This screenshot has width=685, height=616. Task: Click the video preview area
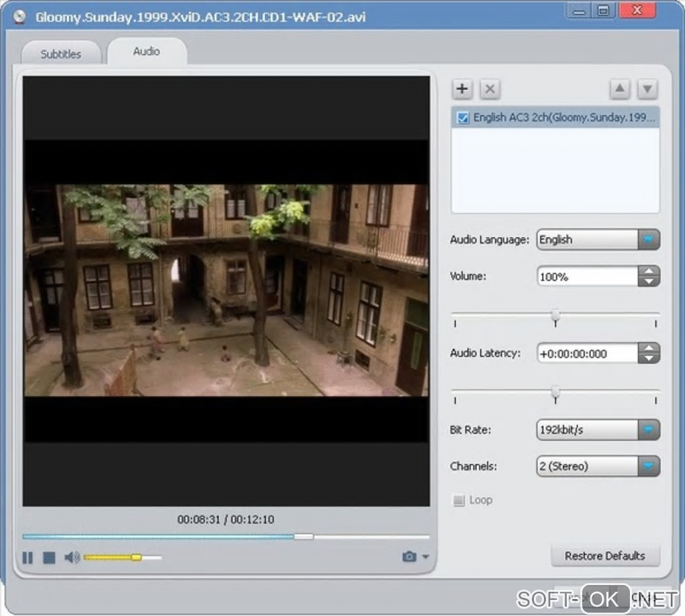[226, 291]
